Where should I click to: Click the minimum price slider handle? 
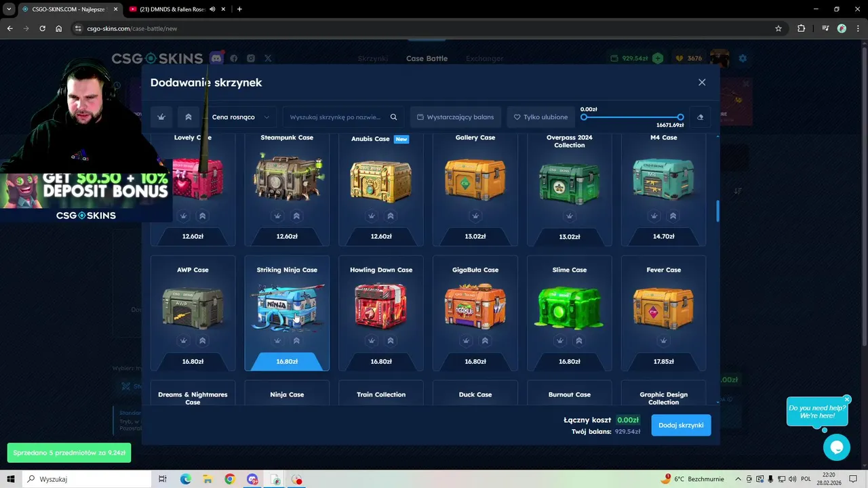coord(584,117)
